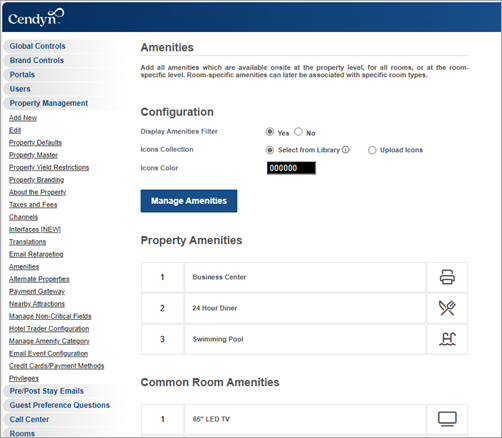Expand the Global Controls section
Screen dimensions: 502x438
pyautogui.click(x=37, y=46)
